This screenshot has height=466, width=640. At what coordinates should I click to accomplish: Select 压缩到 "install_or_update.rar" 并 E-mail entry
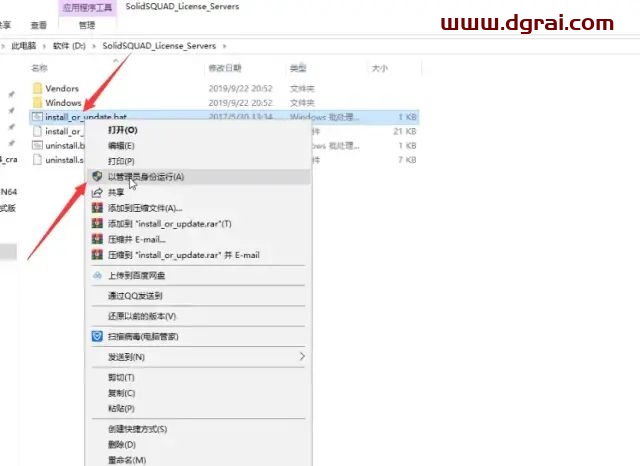point(198,255)
